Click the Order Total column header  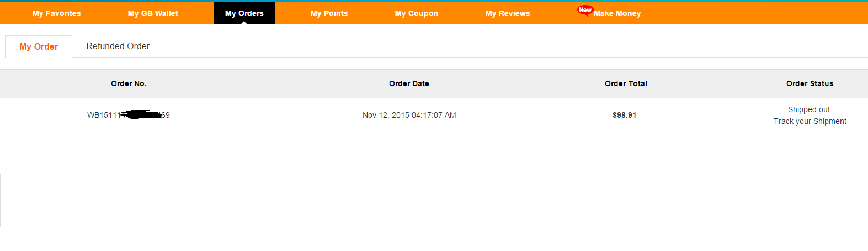(626, 83)
